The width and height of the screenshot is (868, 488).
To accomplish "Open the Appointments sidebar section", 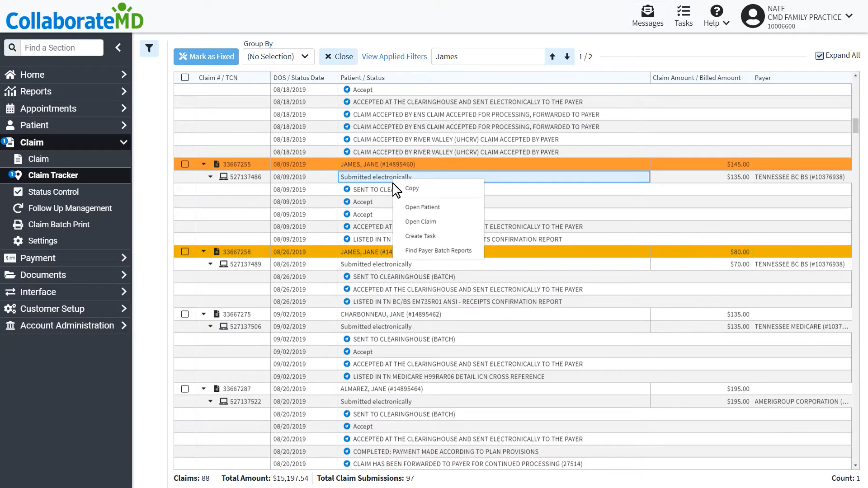I will (x=66, y=108).
